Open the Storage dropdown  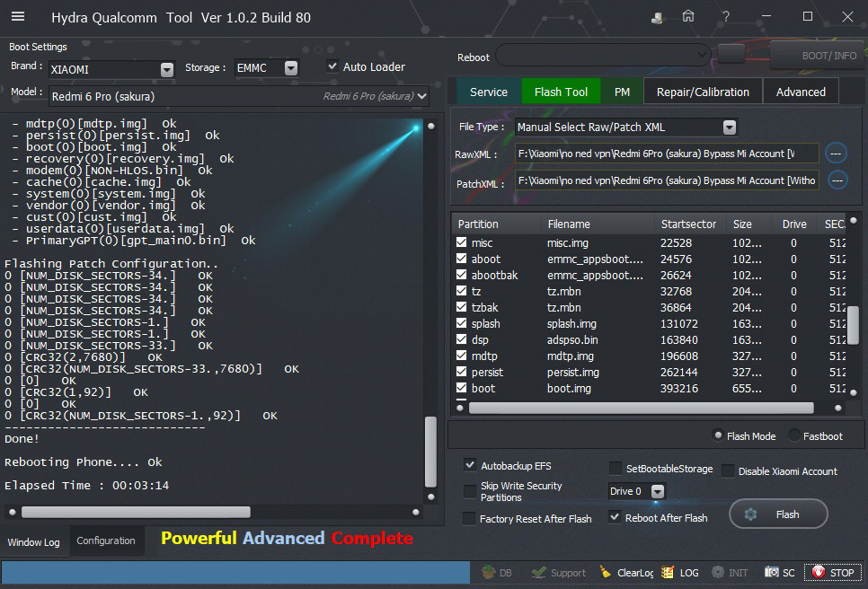(290, 68)
